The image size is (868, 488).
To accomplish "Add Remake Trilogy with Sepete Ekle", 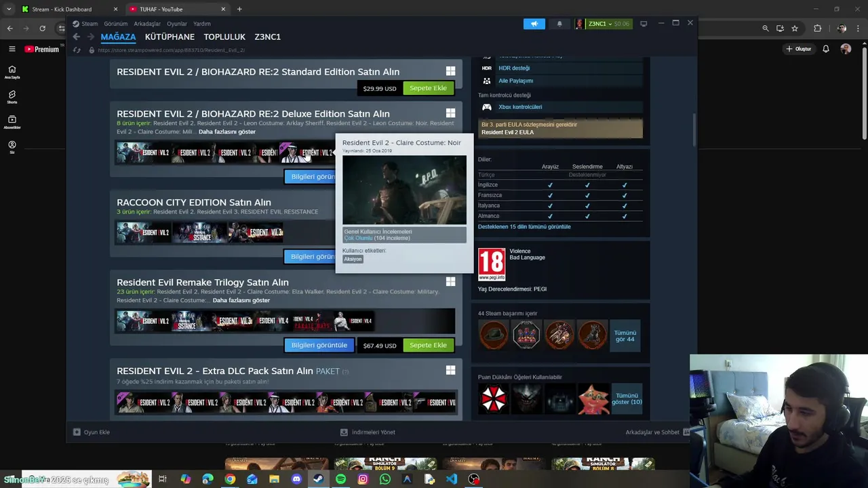I will [x=428, y=345].
